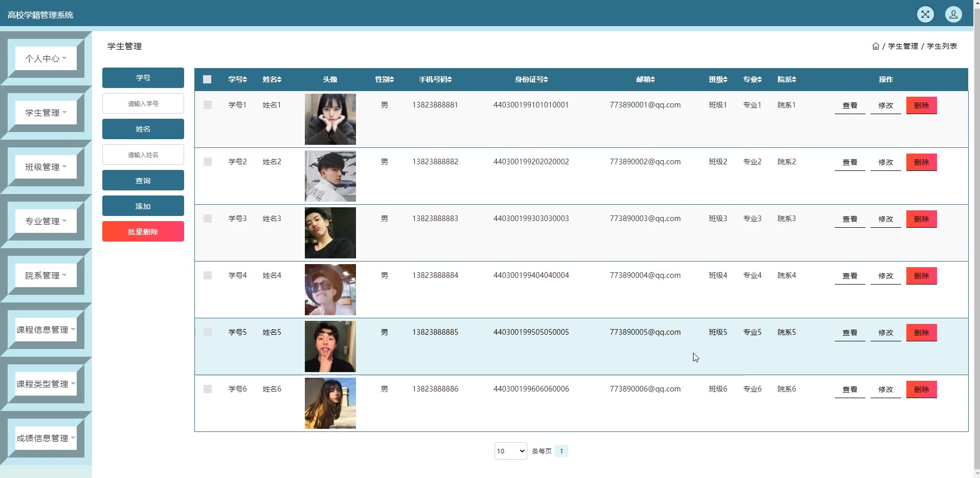The width and height of the screenshot is (980, 478).
Task: Expand the 课程类型管理 sidebar menu
Action: point(46,384)
